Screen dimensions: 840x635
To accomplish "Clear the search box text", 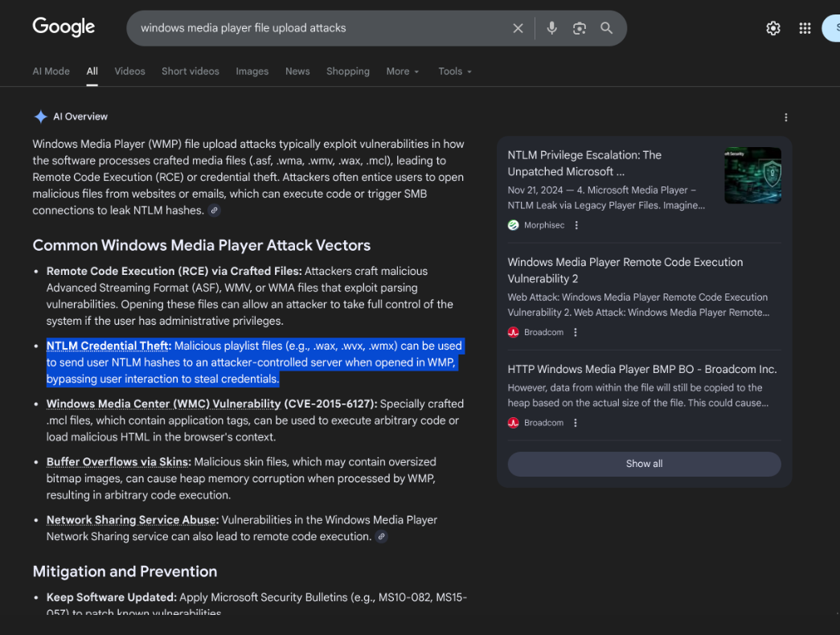I will [518, 28].
